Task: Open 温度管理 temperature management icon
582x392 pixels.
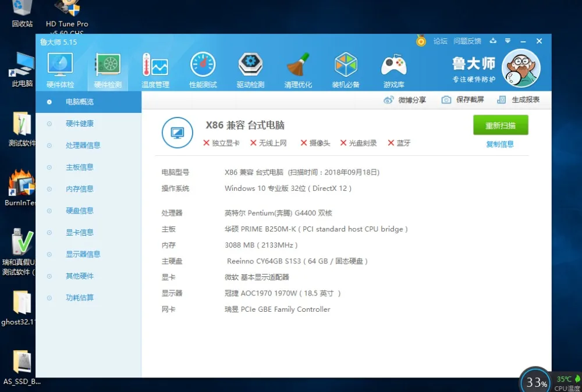Action: [x=155, y=70]
